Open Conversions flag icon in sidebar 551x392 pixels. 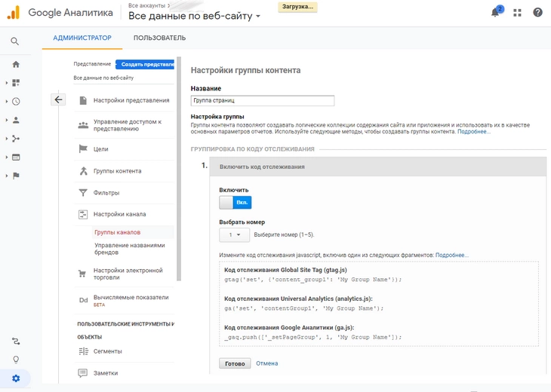(x=16, y=176)
